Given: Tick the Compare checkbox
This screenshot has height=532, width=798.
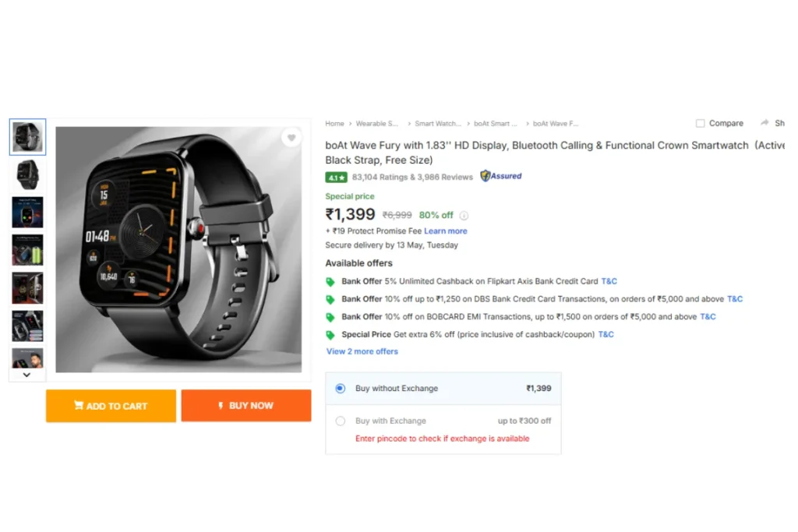Looking at the screenshot, I should (701, 123).
